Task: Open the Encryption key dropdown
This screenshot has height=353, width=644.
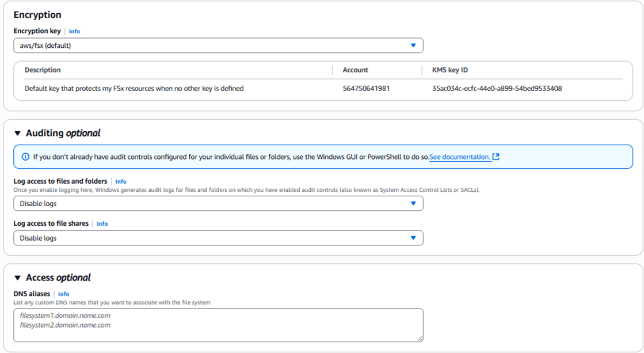Action: (x=218, y=45)
